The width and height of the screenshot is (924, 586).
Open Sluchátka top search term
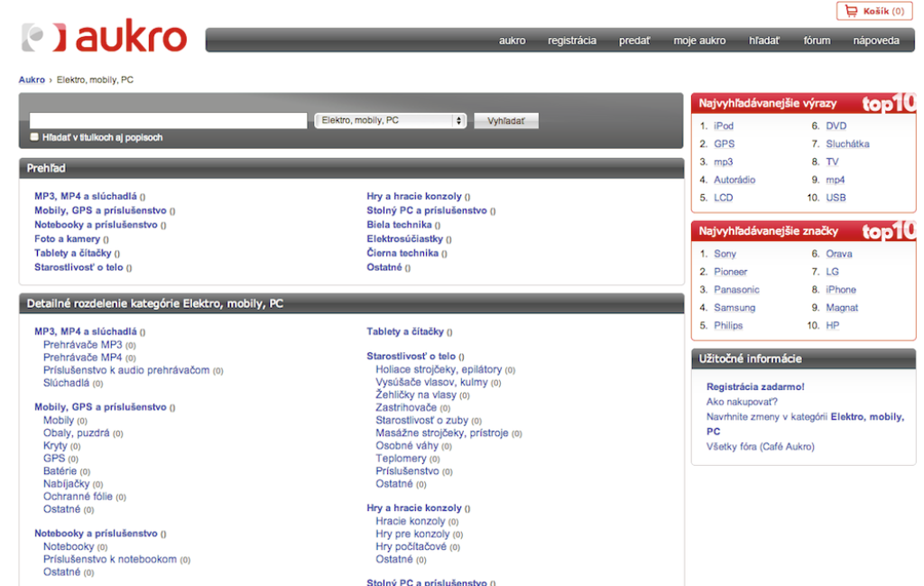(847, 144)
